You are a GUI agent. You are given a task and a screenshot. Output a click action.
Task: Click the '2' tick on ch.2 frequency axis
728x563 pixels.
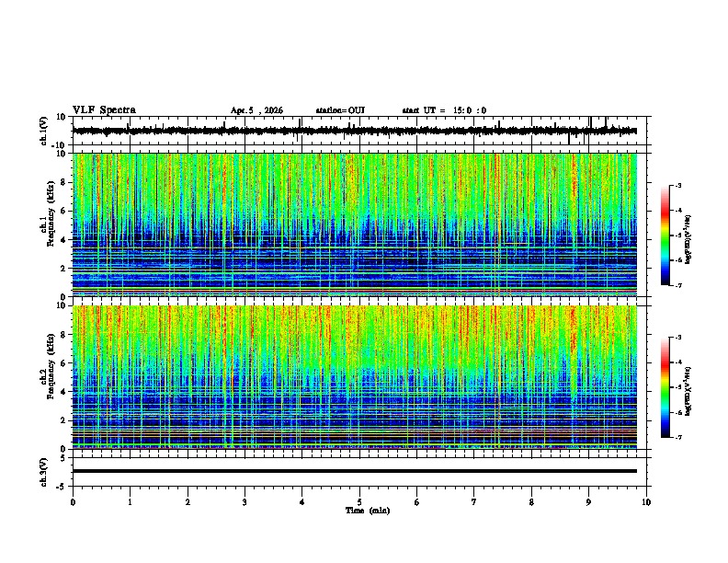(63, 420)
